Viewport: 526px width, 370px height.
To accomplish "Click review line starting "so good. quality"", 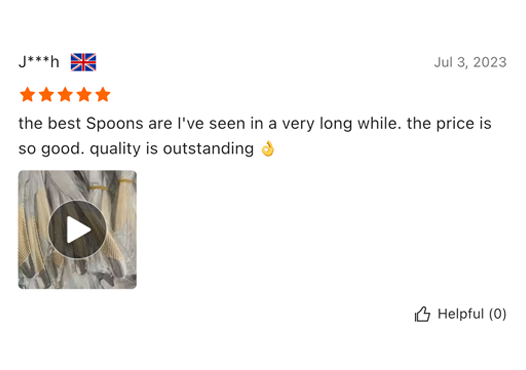I will pos(147,149).
